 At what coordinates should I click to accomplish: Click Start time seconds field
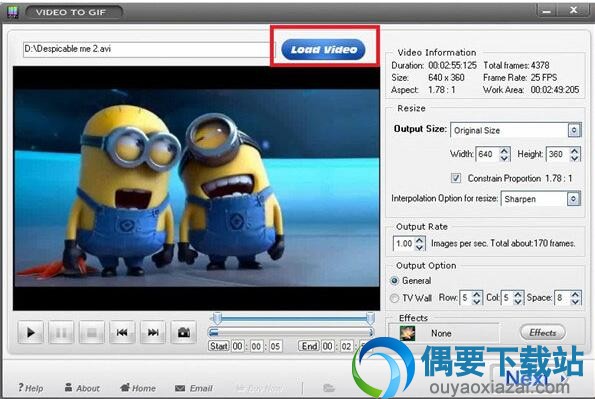pyautogui.click(x=275, y=346)
